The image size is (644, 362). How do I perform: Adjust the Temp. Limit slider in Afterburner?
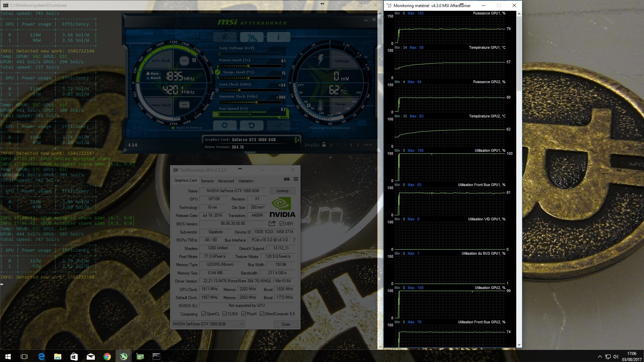(250, 78)
